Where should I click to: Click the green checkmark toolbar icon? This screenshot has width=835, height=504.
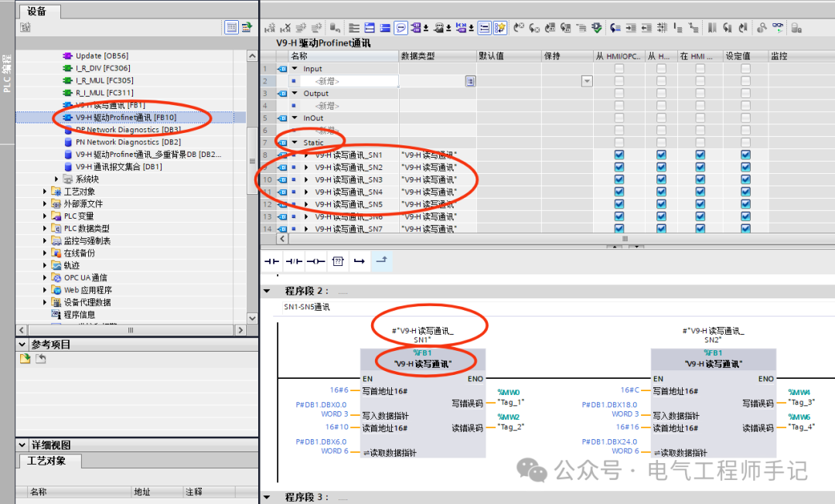(x=596, y=28)
